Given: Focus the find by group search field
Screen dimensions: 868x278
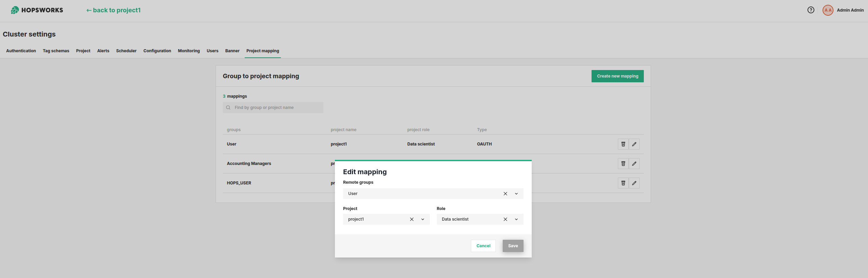Looking at the screenshot, I should coord(277,108).
